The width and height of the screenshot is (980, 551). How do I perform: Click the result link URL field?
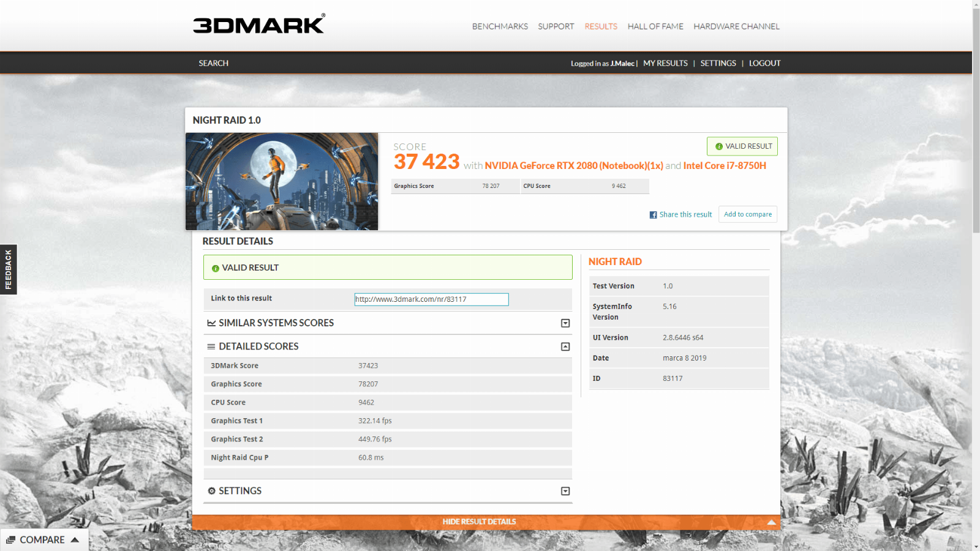tap(431, 299)
